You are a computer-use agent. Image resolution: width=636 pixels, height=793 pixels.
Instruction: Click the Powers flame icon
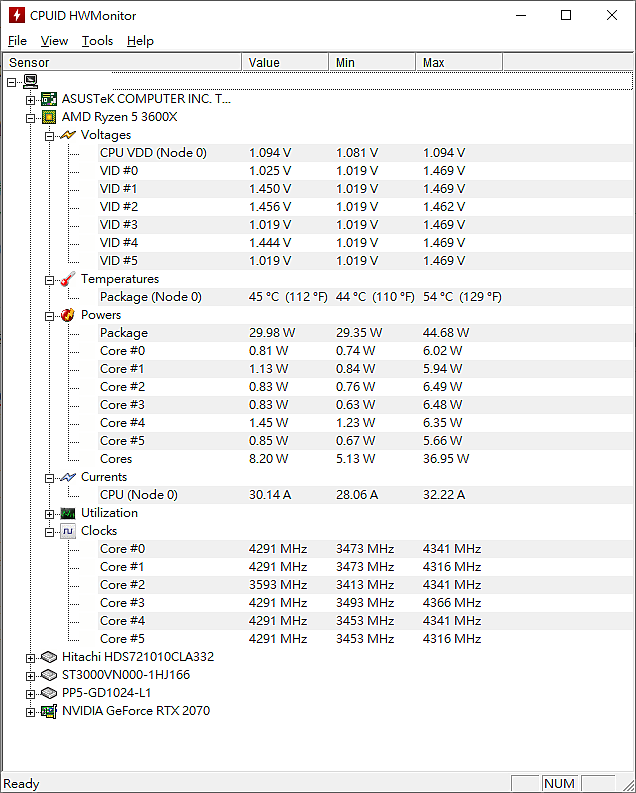coord(68,315)
